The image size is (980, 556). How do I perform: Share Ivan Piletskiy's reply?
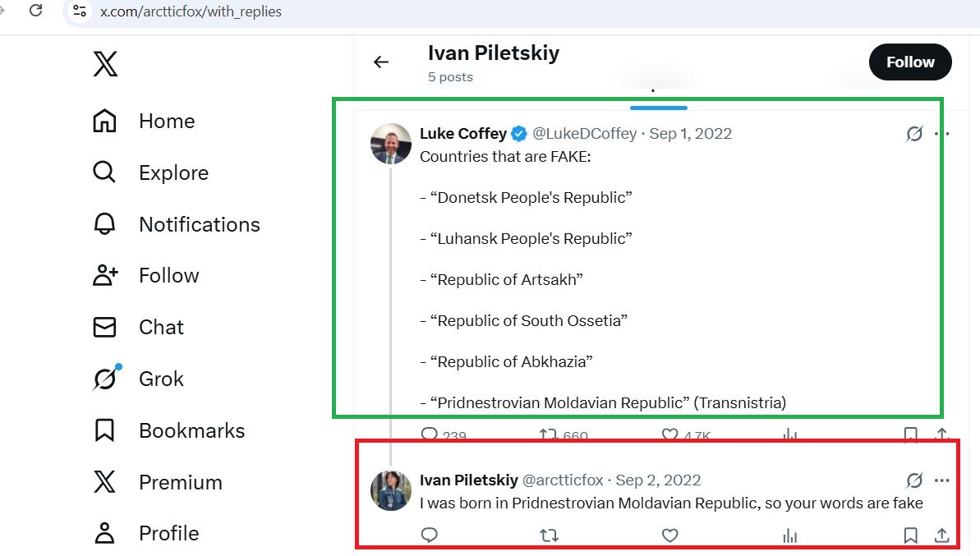coord(942,535)
